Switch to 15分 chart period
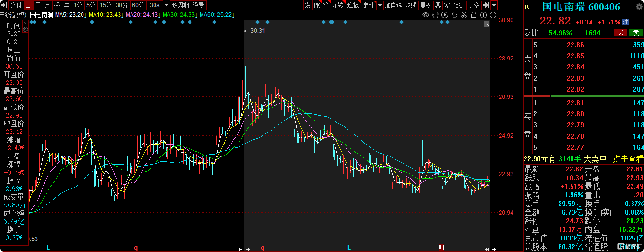Image resolution: width=644 pixels, height=252 pixels. (x=105, y=5)
